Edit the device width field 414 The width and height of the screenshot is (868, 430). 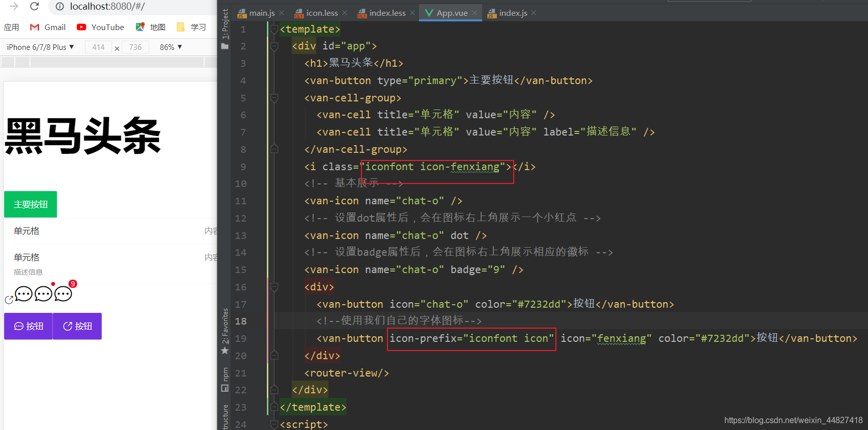[x=98, y=47]
